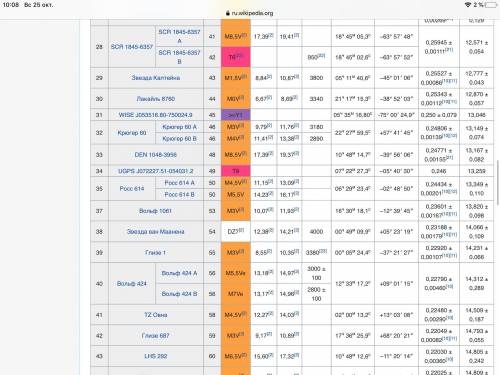Click the declination +09° 01′ 15″ of Вольф 424
The width and height of the screenshot is (500, 375).
click(x=396, y=283)
